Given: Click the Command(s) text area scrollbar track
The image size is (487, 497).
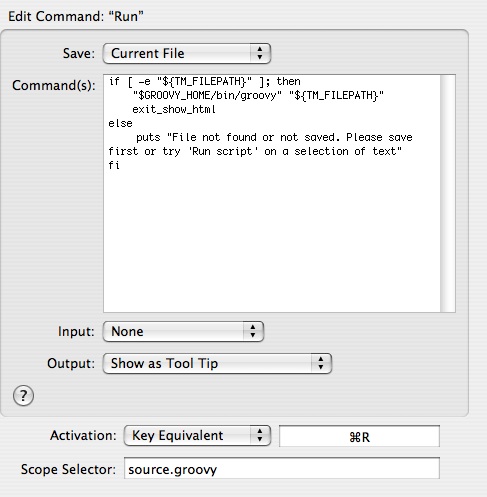Looking at the screenshot, I should pyautogui.click(x=447, y=193).
